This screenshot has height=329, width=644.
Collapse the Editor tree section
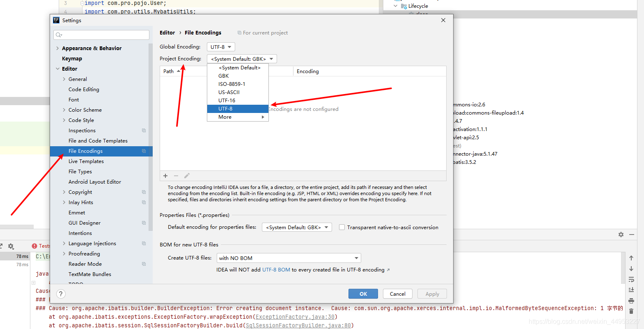point(57,69)
